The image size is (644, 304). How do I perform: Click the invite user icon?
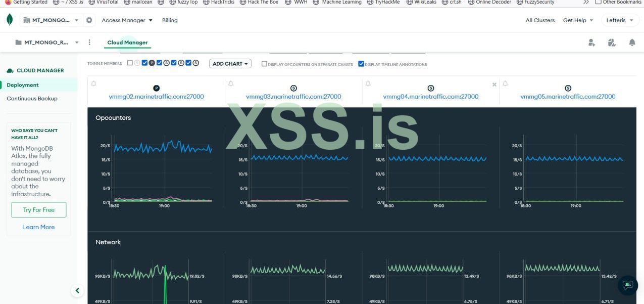point(591,42)
